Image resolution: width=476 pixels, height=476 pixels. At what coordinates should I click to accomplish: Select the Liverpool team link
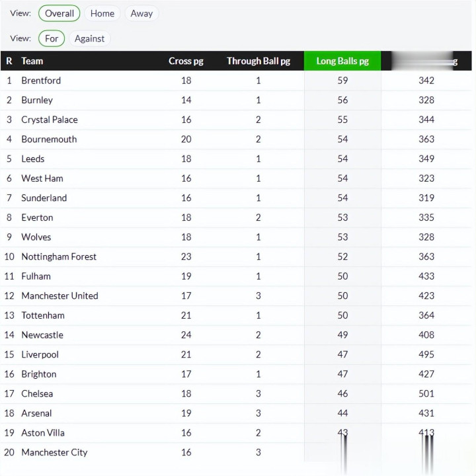(x=40, y=354)
